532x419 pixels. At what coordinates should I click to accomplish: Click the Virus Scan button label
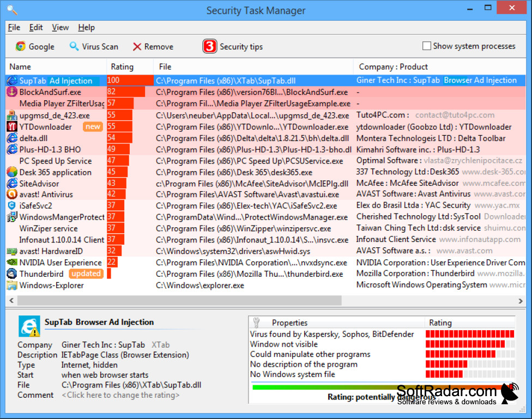tap(100, 46)
